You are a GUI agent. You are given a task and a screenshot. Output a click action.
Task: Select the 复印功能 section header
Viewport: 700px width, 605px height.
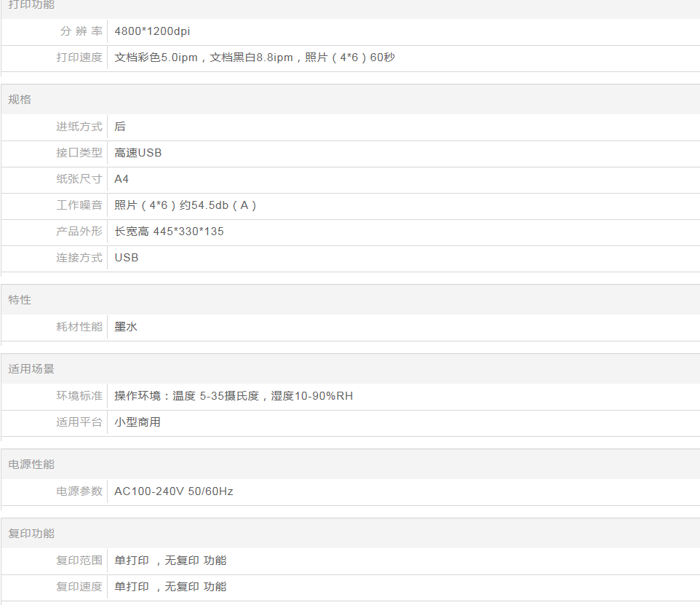pos(31,534)
